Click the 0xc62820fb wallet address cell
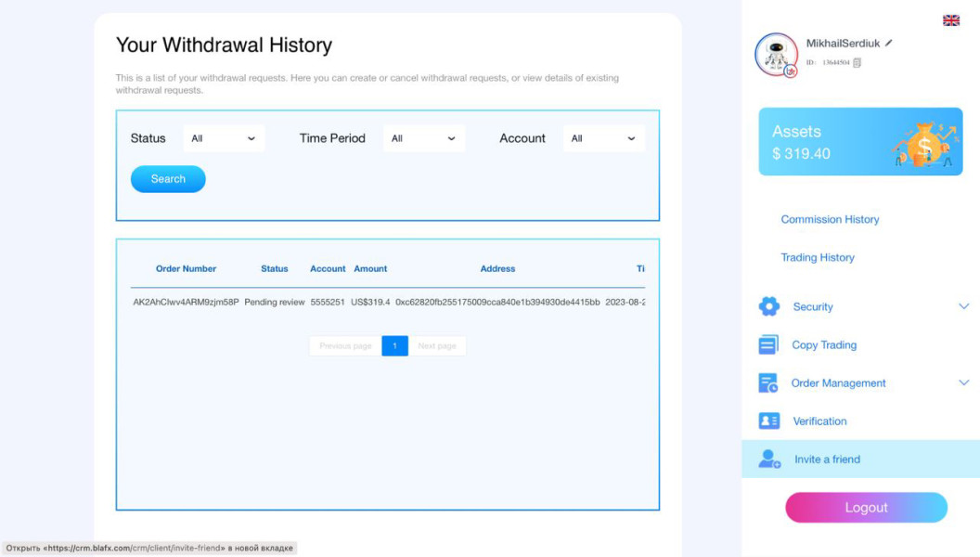Image resolution: width=980 pixels, height=557 pixels. click(497, 302)
